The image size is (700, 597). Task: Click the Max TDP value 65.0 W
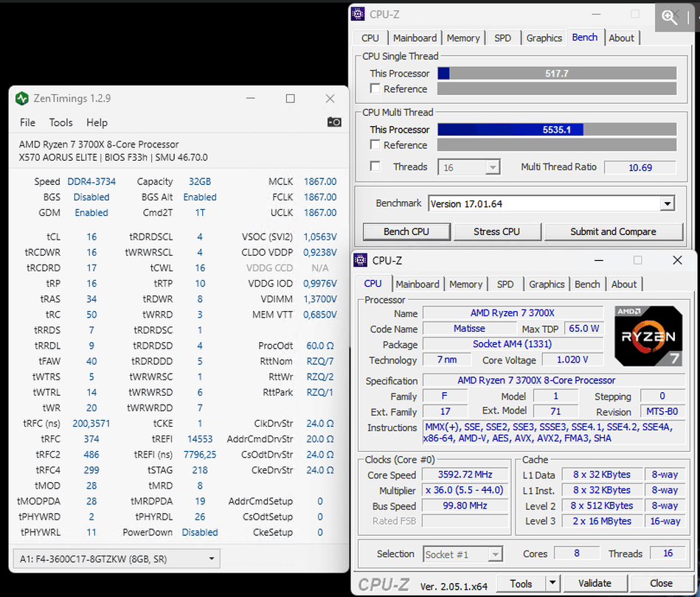click(x=584, y=329)
